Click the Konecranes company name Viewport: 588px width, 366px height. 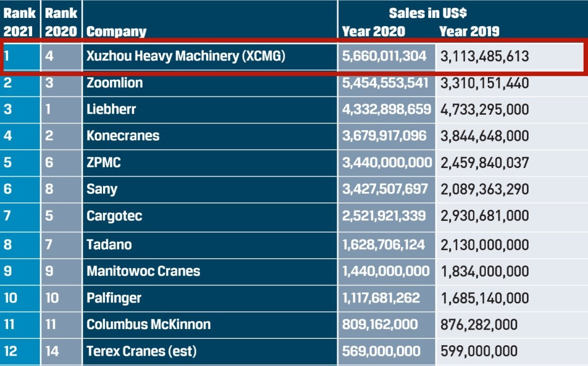pyautogui.click(x=123, y=135)
